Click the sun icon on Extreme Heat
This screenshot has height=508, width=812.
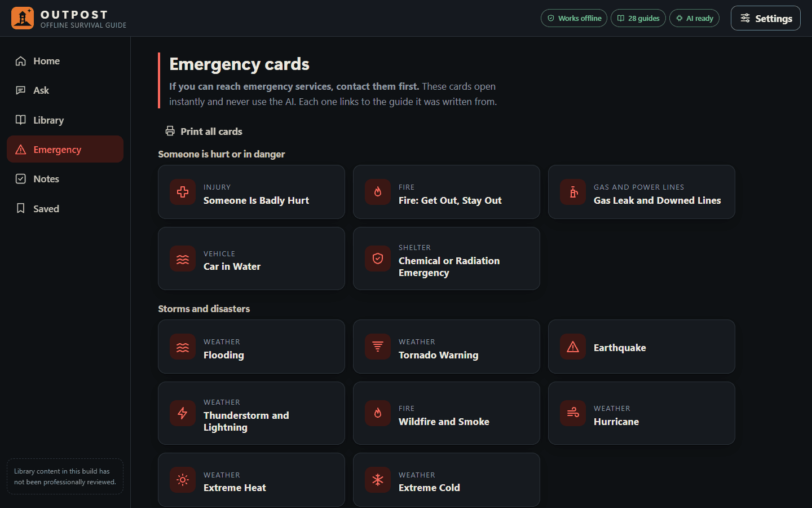[x=183, y=480]
